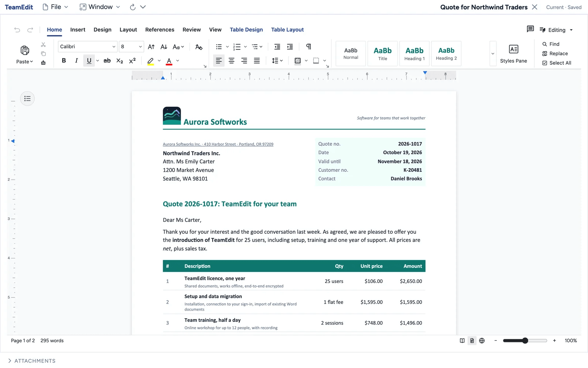The width and height of the screenshot is (588, 368).
Task: Apply strikethrough formatting
Action: 107,61
